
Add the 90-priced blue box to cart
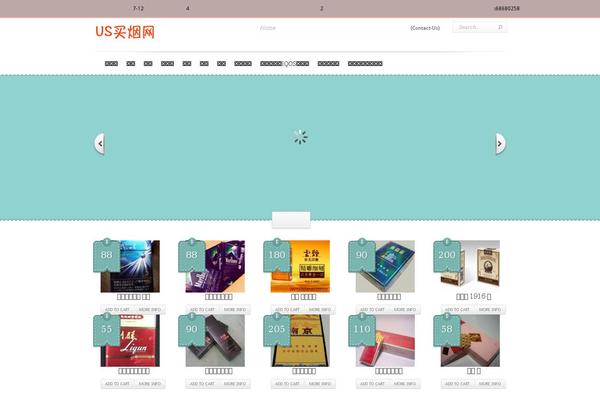point(372,309)
